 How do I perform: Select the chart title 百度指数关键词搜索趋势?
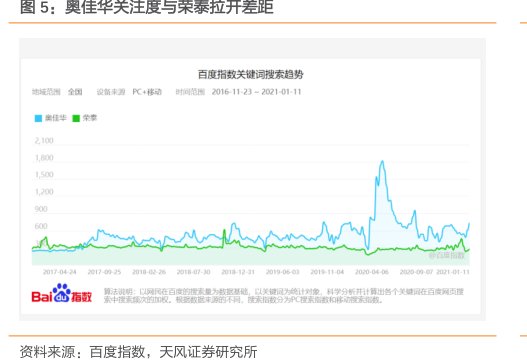point(250,74)
